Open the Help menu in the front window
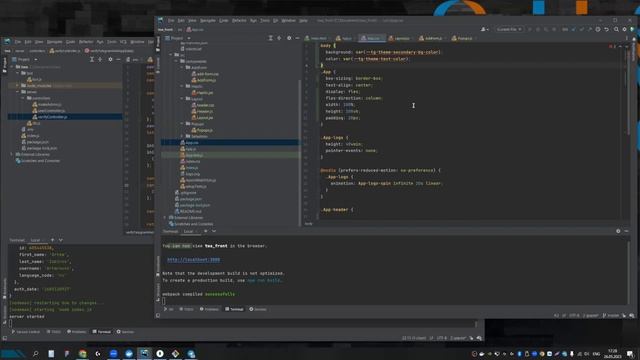 click(x=303, y=20)
